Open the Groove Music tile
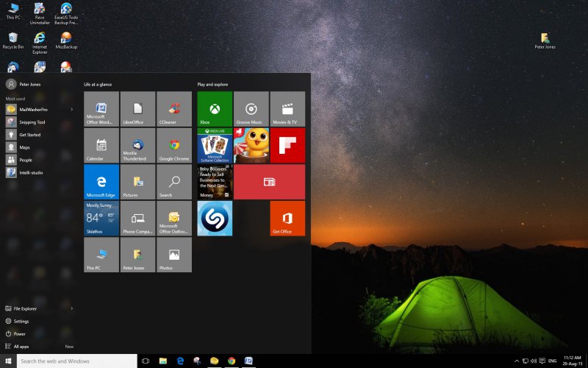 (251, 109)
